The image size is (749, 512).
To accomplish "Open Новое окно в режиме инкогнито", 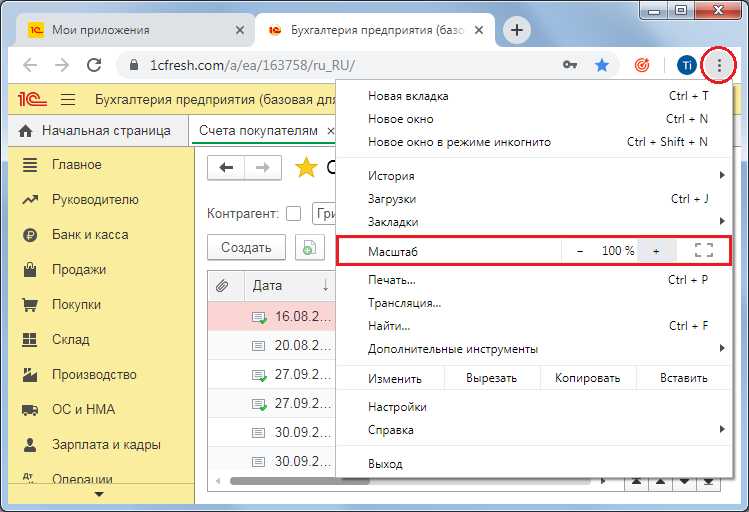I will (x=534, y=142).
